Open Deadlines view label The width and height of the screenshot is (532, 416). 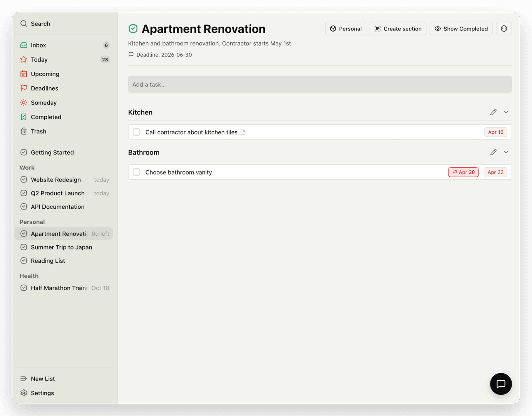click(45, 88)
